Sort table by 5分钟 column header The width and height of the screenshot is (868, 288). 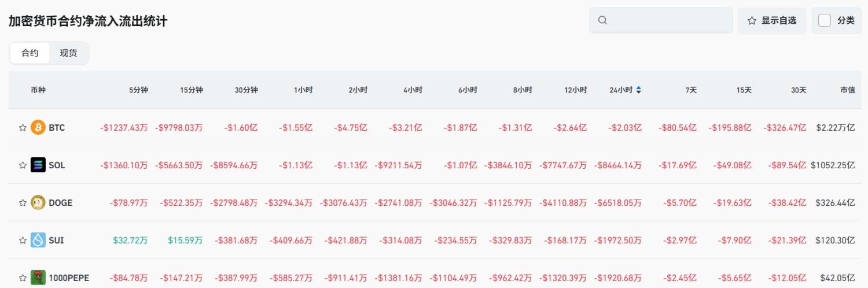[x=138, y=90]
